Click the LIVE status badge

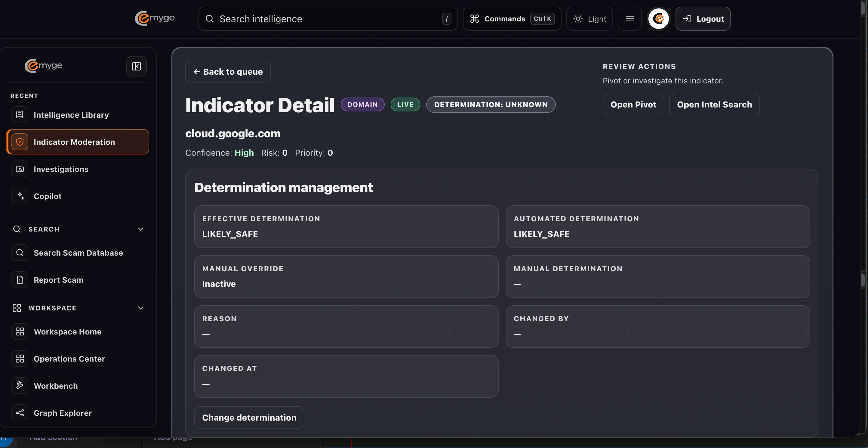pyautogui.click(x=405, y=104)
